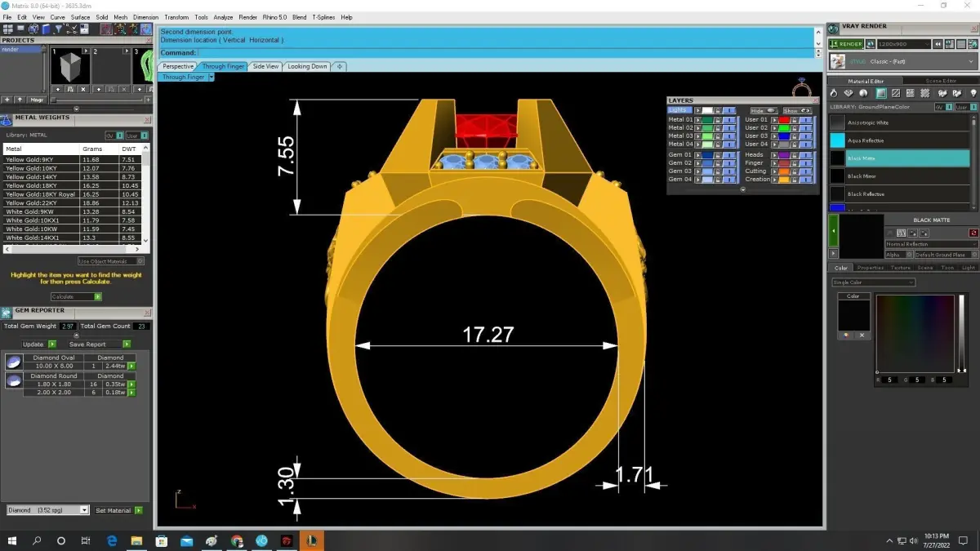This screenshot has width=980, height=551.
Task: Select the gem material icon in Material Editor
Action: (x=849, y=93)
